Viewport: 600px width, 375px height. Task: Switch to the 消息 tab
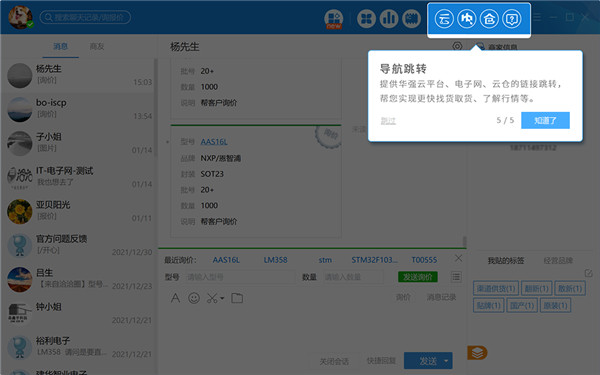(60, 46)
